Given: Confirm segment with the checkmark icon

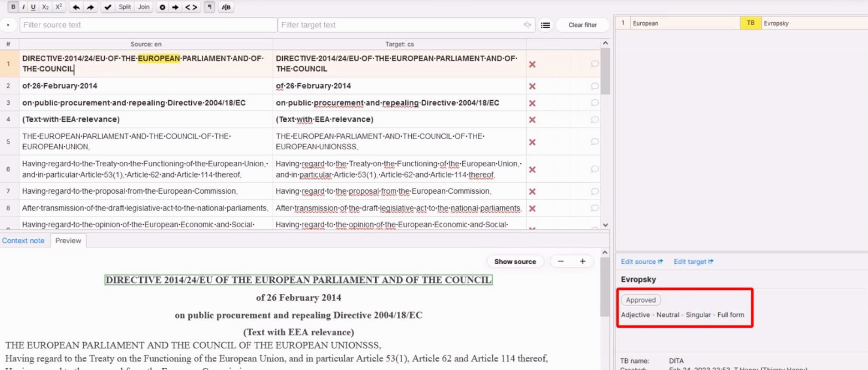Looking at the screenshot, I should coord(107,7).
